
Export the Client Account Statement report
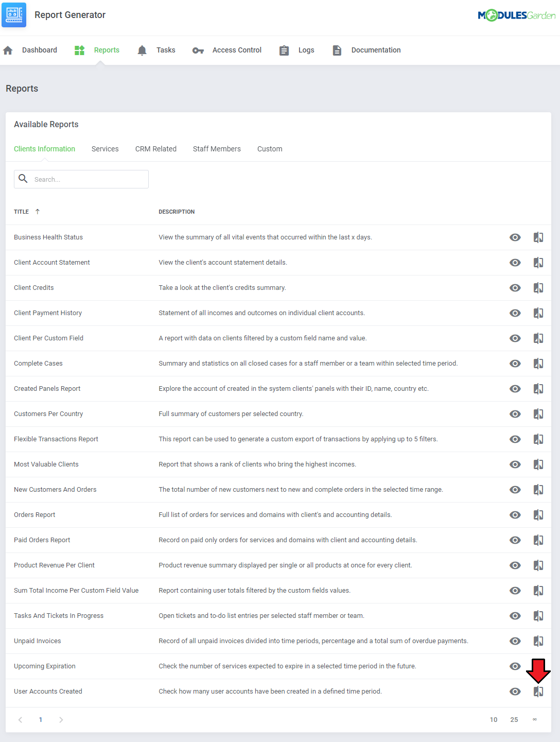tap(538, 263)
